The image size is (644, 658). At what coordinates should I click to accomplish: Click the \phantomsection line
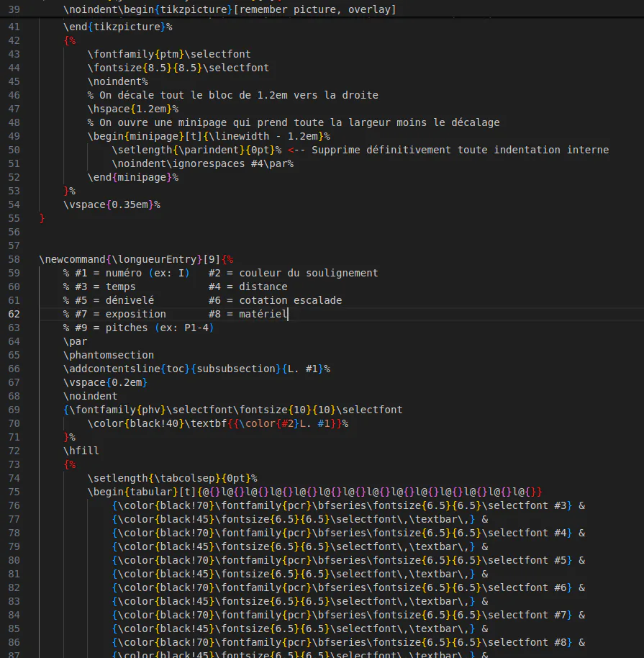click(109, 355)
